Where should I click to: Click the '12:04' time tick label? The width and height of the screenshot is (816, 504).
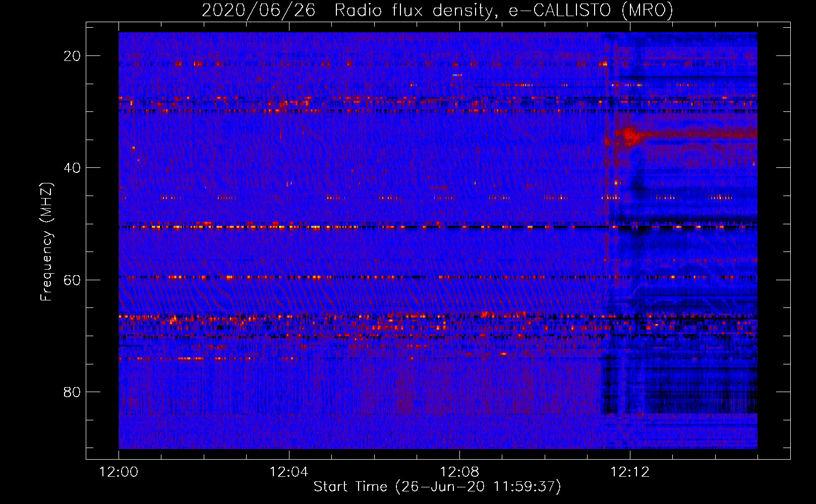289,472
